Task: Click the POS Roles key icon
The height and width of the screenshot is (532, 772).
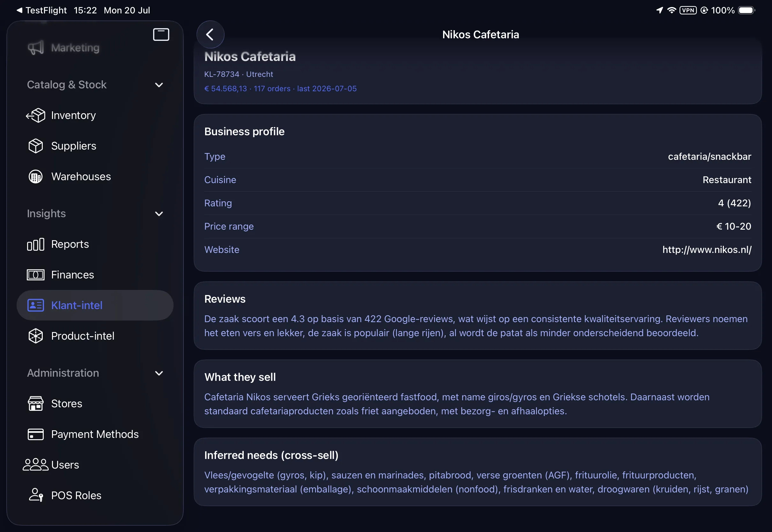Action: (x=36, y=495)
